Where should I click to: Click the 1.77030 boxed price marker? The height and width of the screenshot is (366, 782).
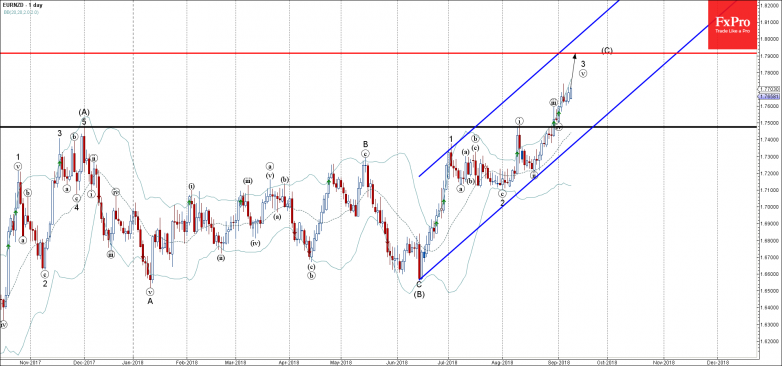770,89
